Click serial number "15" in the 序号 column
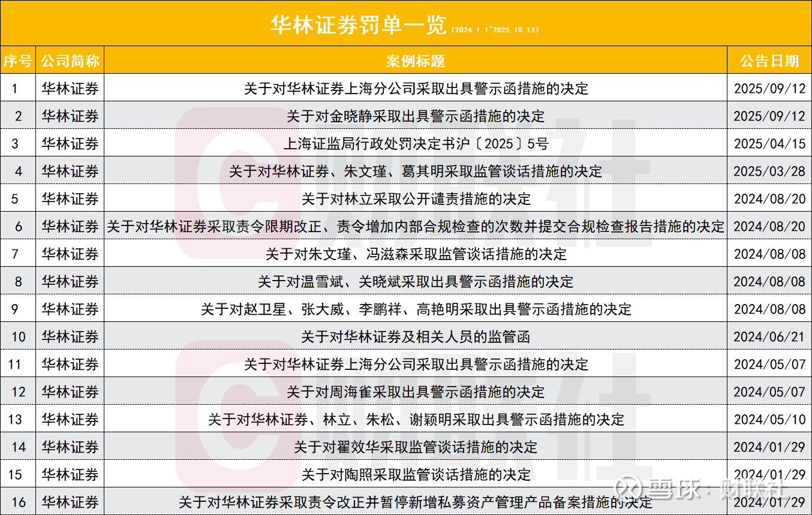This screenshot has height=515, width=812. 15,475
